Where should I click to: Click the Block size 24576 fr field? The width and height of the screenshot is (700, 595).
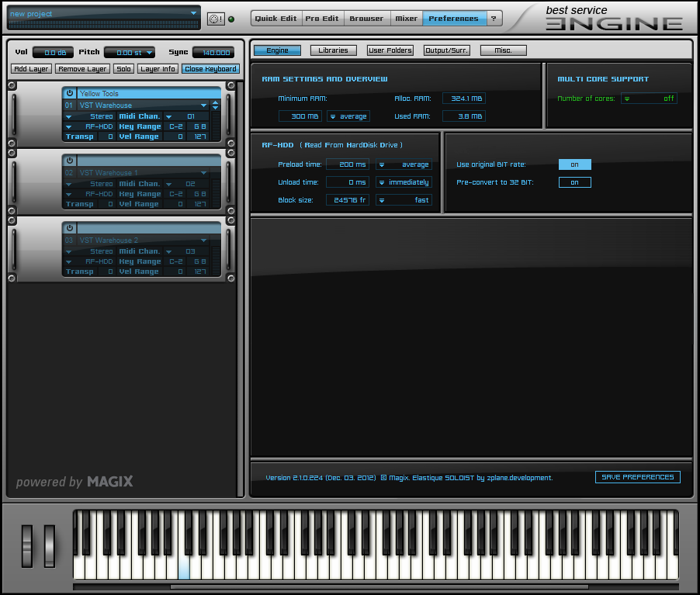tap(348, 200)
